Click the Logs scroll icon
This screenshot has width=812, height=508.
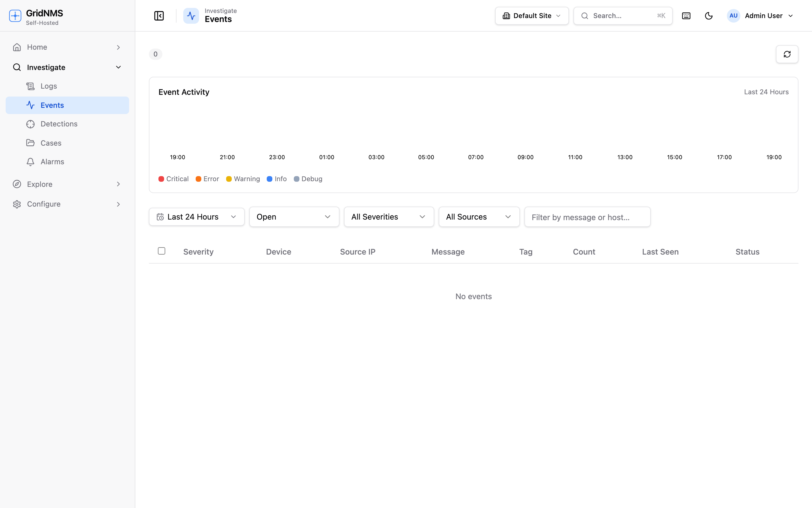point(30,86)
